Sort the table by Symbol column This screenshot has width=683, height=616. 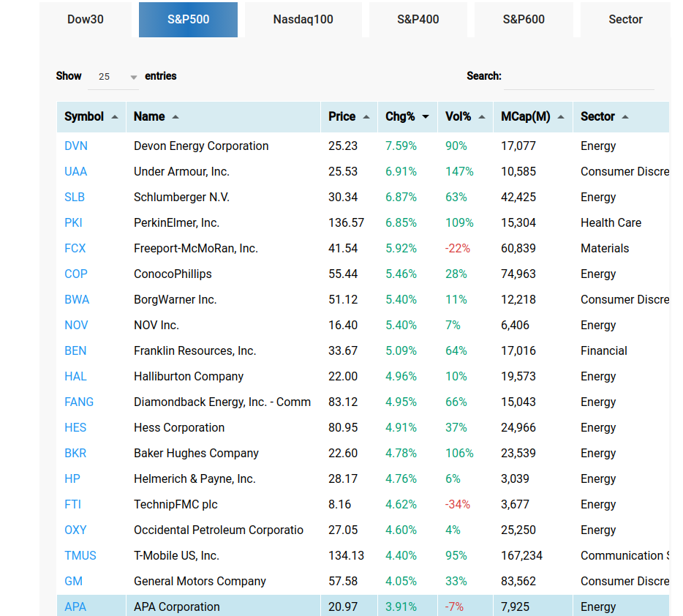click(x=91, y=117)
